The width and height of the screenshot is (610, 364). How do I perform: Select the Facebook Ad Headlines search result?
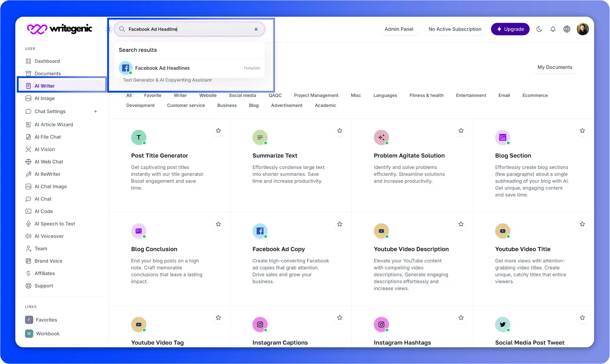[x=189, y=68]
